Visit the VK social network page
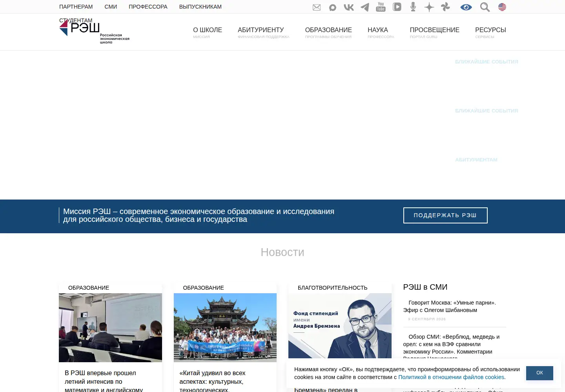565x392 pixels. [349, 7]
